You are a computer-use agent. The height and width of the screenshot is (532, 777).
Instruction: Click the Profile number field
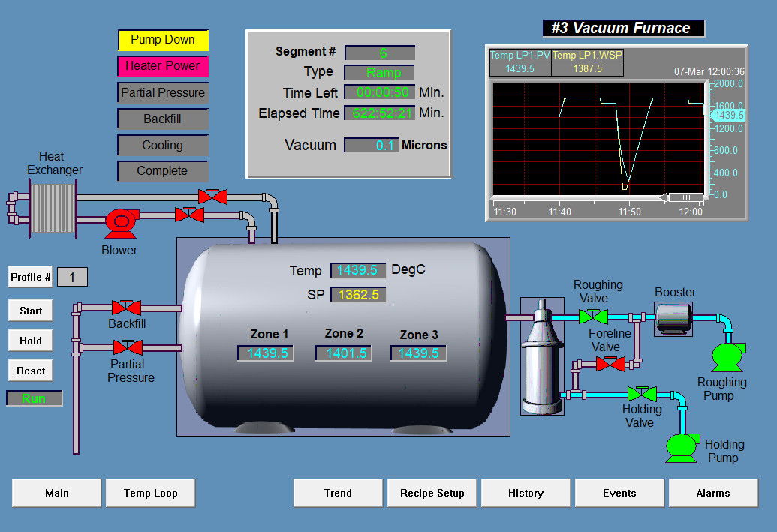pyautogui.click(x=71, y=276)
